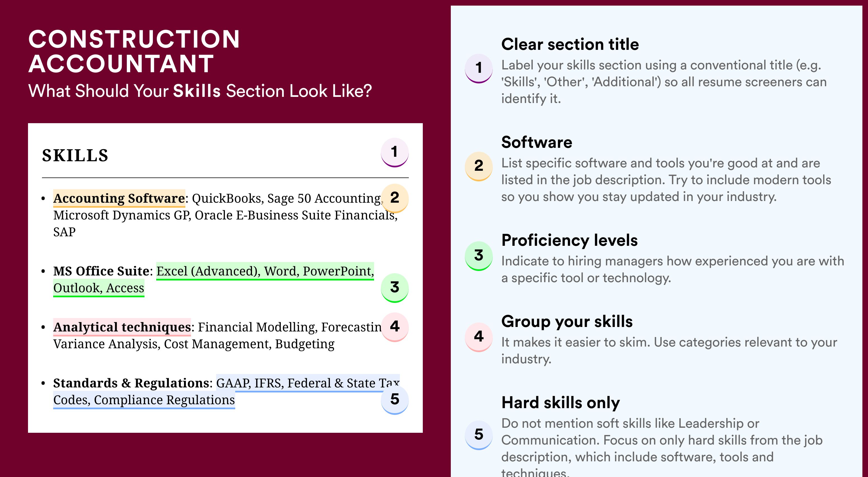Click the green number 3 badge in resume
Image resolution: width=868 pixels, height=477 pixels.
pyautogui.click(x=395, y=288)
